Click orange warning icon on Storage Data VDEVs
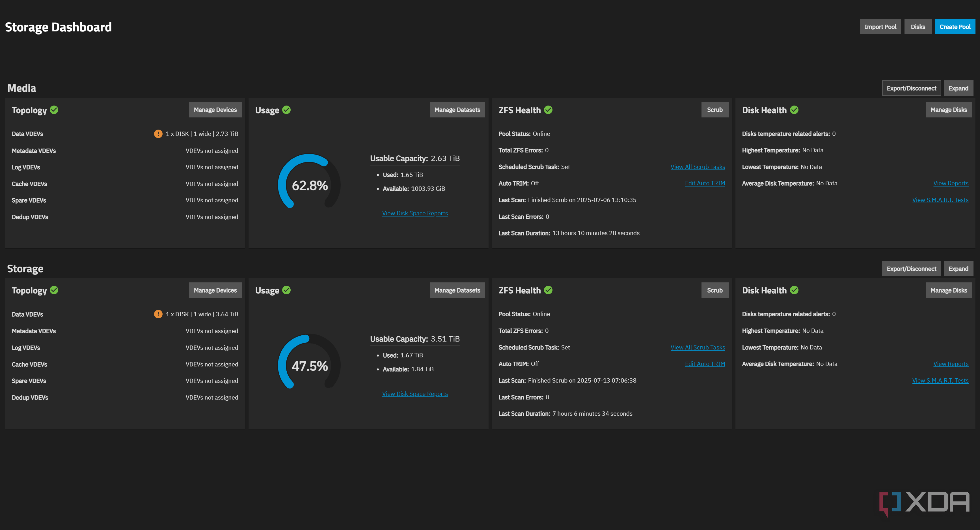Viewport: 980px width, 530px height. click(x=158, y=314)
